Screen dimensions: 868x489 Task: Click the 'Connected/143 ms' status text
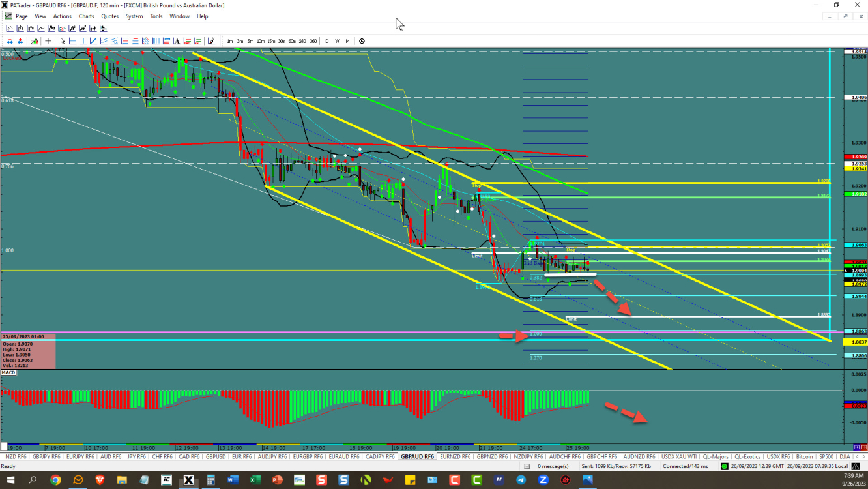point(684,466)
